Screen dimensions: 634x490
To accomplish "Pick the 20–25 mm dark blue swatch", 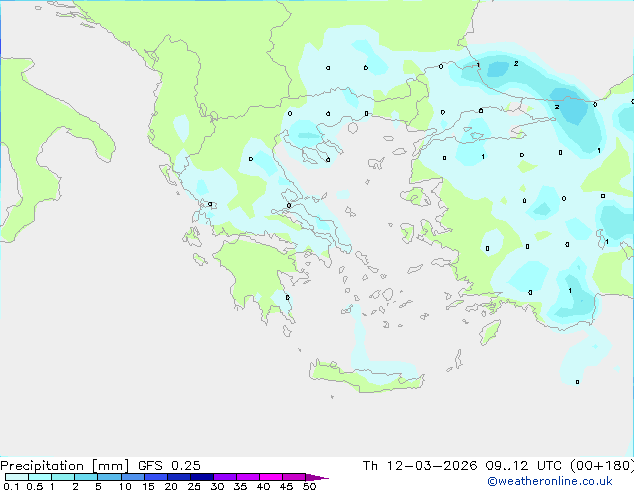I will [x=179, y=477].
